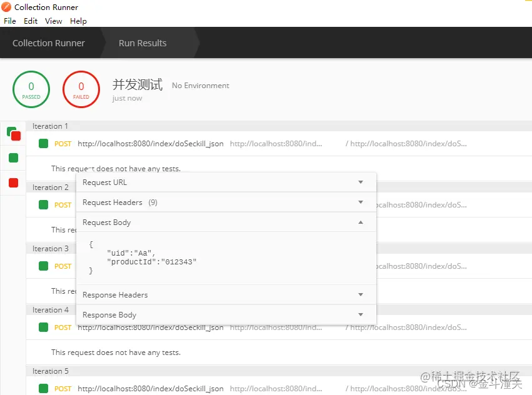Click gray truncated URL in Iteration 1 row
The height and width of the screenshot is (395, 532).
(276, 144)
